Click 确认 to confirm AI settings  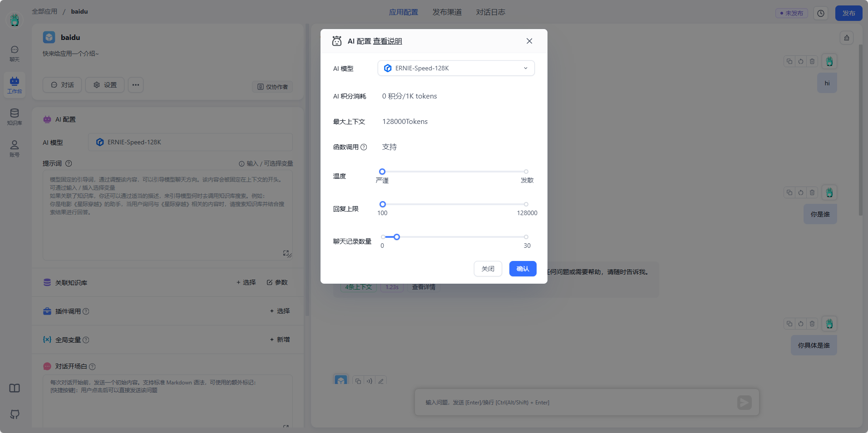(x=523, y=269)
